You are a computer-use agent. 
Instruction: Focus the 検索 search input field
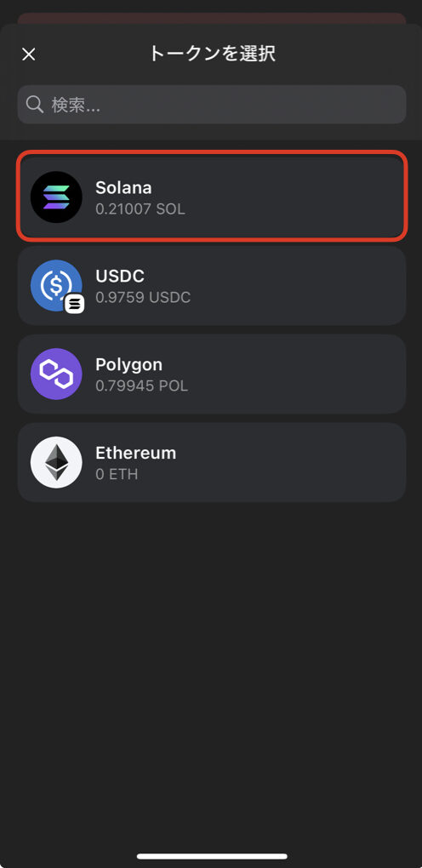tap(212, 104)
